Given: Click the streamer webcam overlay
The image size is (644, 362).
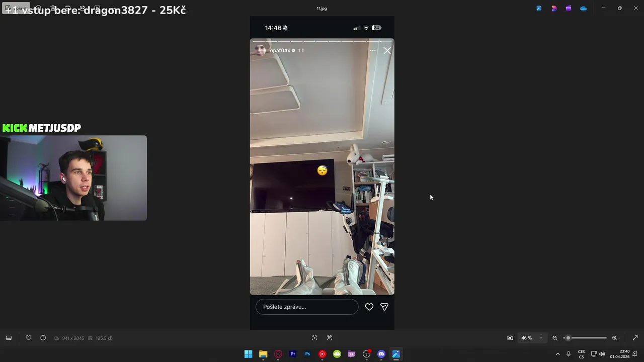Looking at the screenshot, I should [x=73, y=178].
